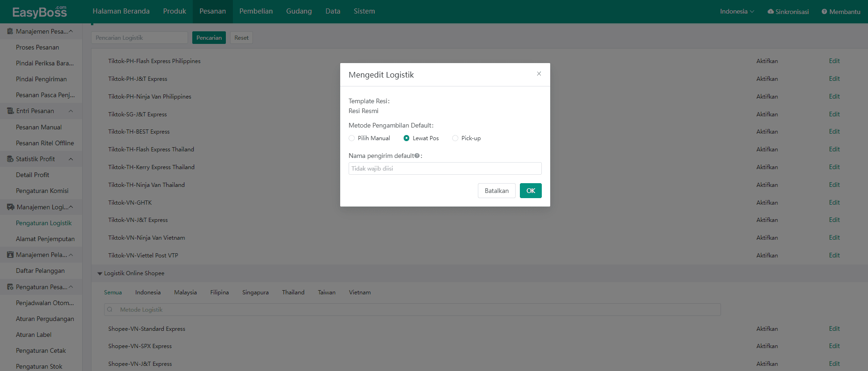The image size is (868, 371).
Task: Close the Mengedit Logistik dialog
Action: tap(539, 74)
